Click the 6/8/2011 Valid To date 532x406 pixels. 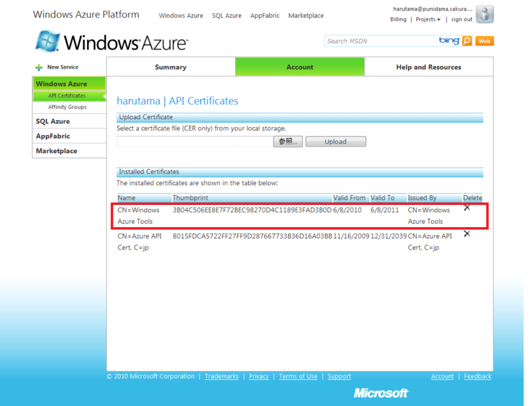coord(384,210)
